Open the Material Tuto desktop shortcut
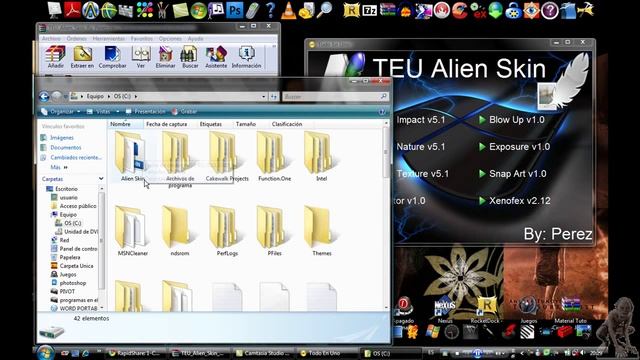The height and width of the screenshot is (360, 640). coord(570,309)
